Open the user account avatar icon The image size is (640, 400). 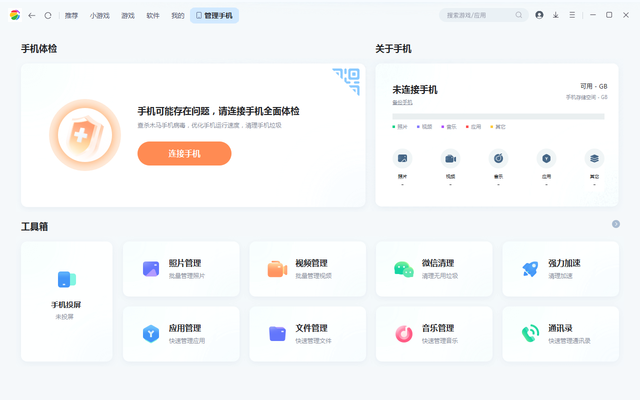pyautogui.click(x=539, y=15)
